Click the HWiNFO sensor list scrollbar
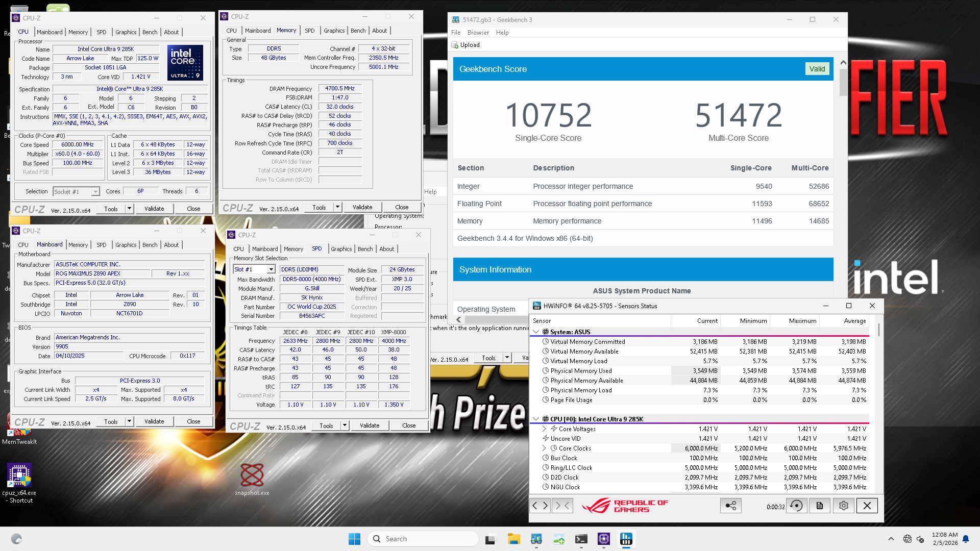The image size is (980, 551). pos(879,330)
